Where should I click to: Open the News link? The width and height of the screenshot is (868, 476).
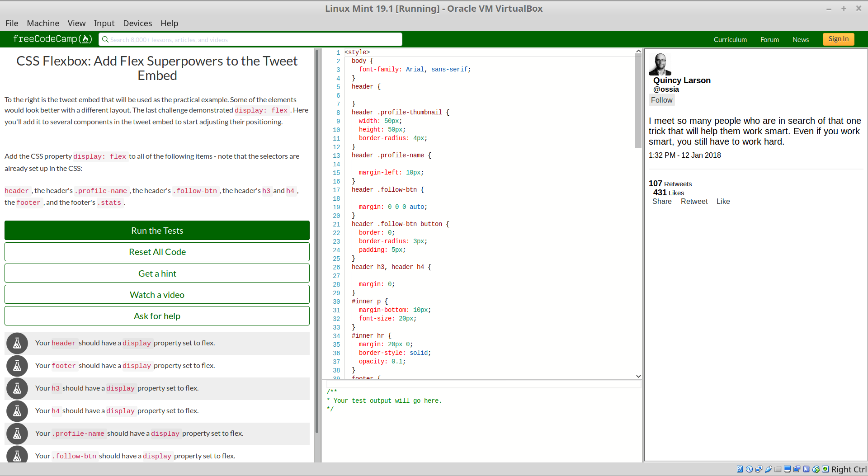800,40
